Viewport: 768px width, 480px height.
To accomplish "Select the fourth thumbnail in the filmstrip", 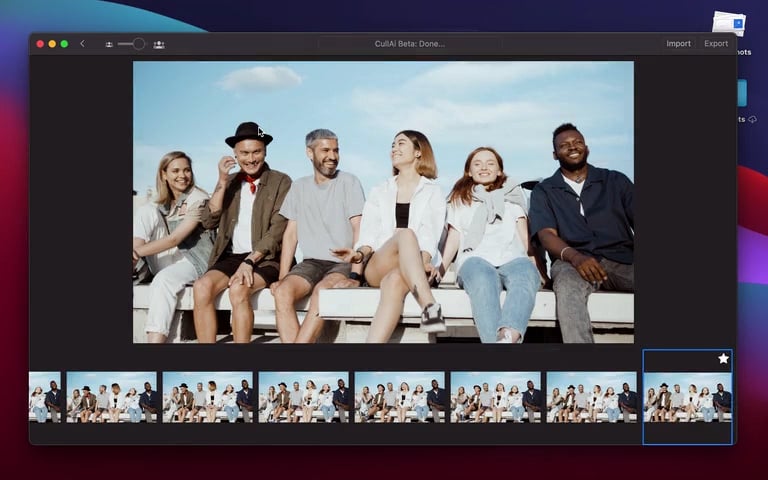I will point(303,398).
